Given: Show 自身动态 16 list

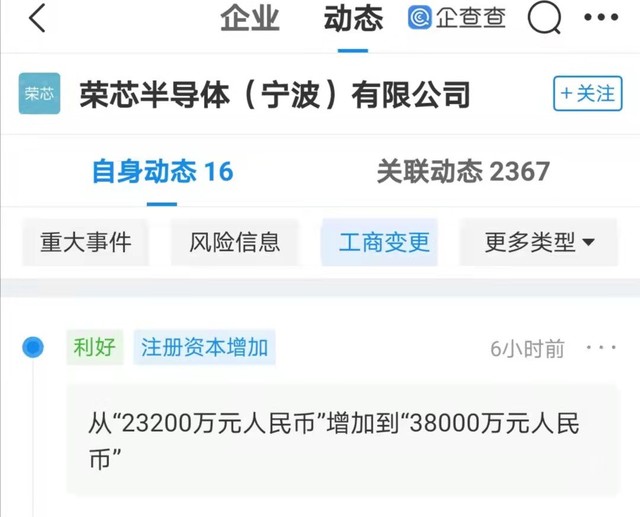Looking at the screenshot, I should (162, 171).
